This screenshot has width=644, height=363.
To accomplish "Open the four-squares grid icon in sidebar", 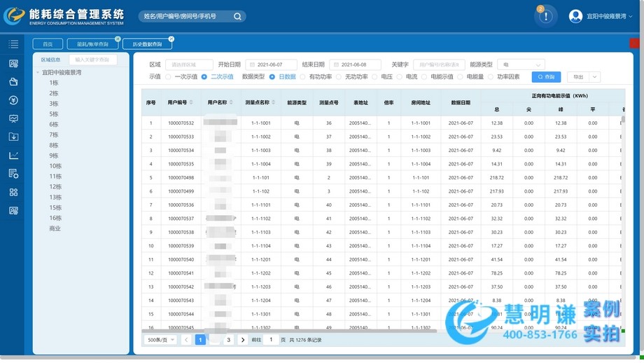I will (x=13, y=192).
